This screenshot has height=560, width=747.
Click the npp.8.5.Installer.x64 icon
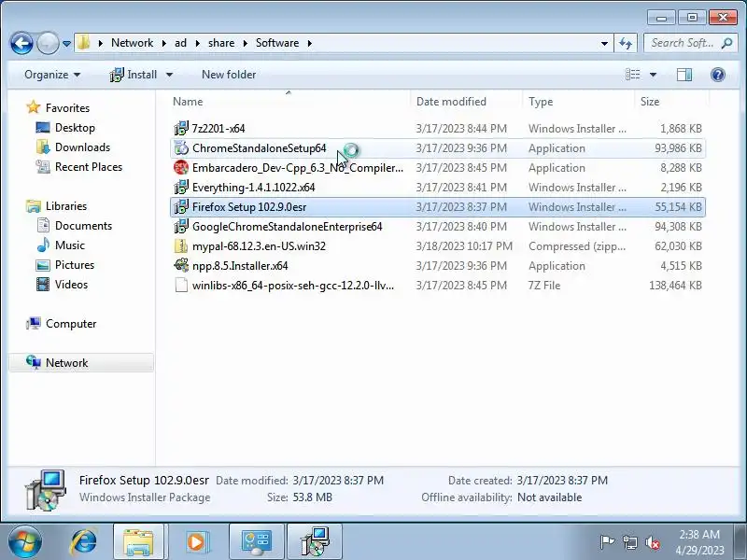[181, 265]
